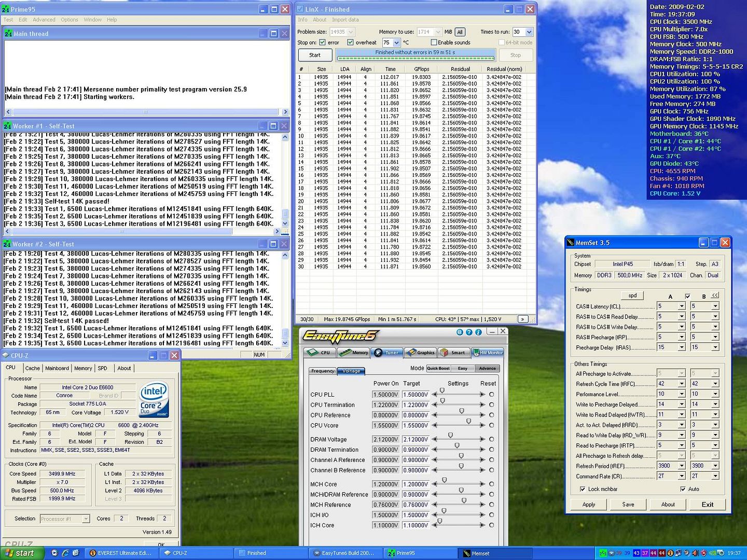
Task: Click ICH I/O voltage slider handle
Action: pyautogui.click(x=444, y=511)
